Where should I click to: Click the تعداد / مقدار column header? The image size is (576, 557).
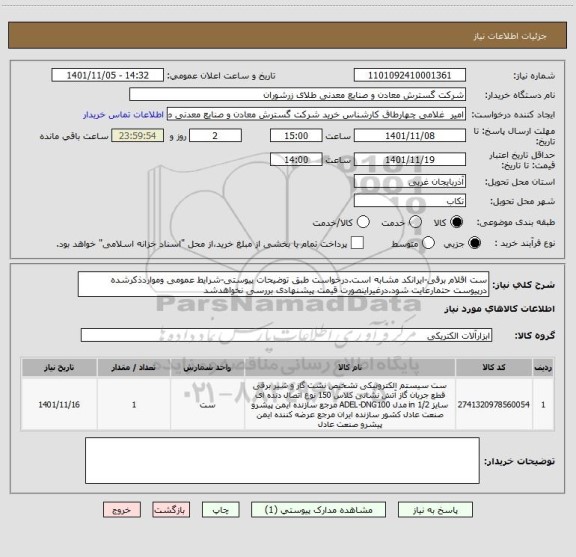[x=134, y=367]
